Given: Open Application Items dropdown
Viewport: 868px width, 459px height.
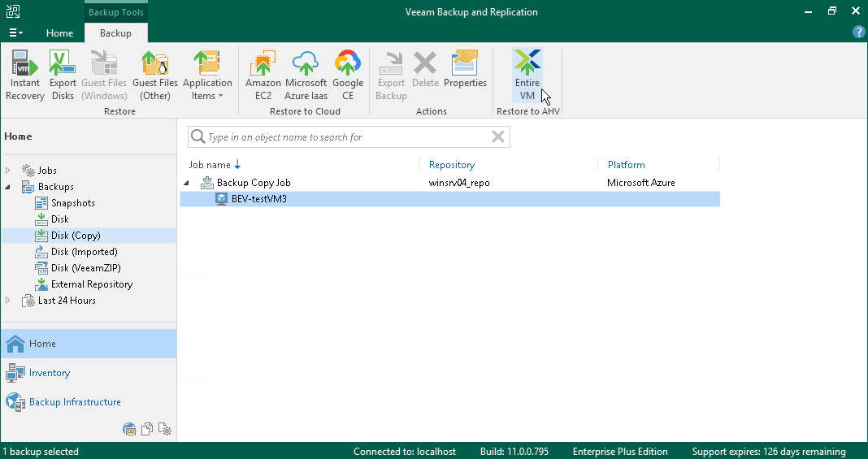Looking at the screenshot, I should [207, 76].
